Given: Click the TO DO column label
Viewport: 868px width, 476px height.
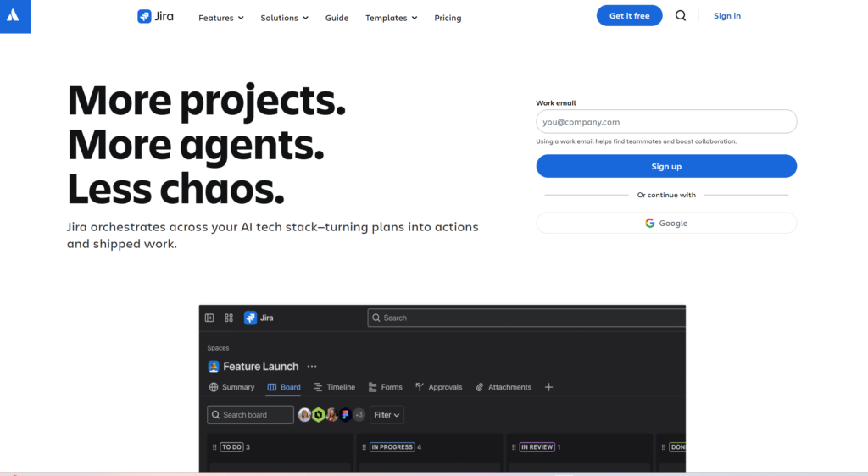Looking at the screenshot, I should point(232,447).
